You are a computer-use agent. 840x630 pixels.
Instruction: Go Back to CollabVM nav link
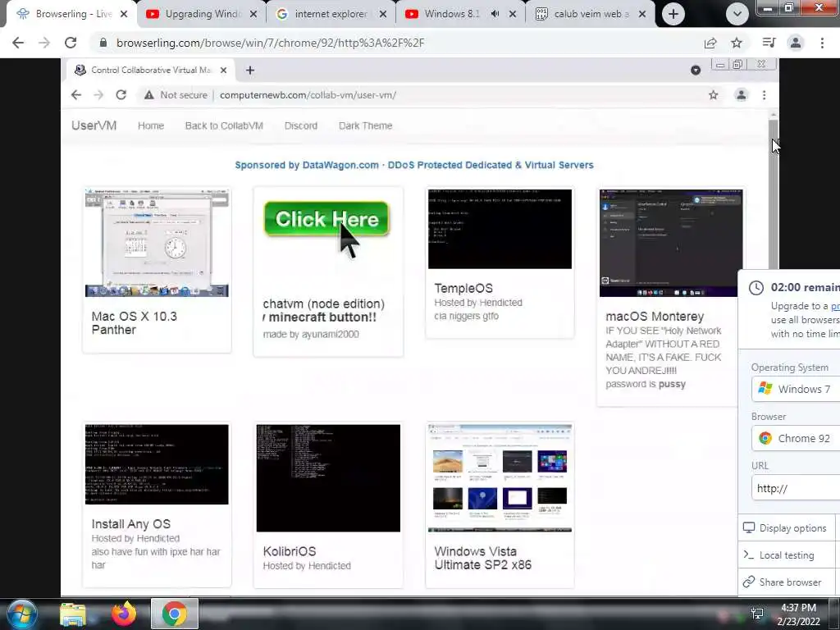pos(224,126)
